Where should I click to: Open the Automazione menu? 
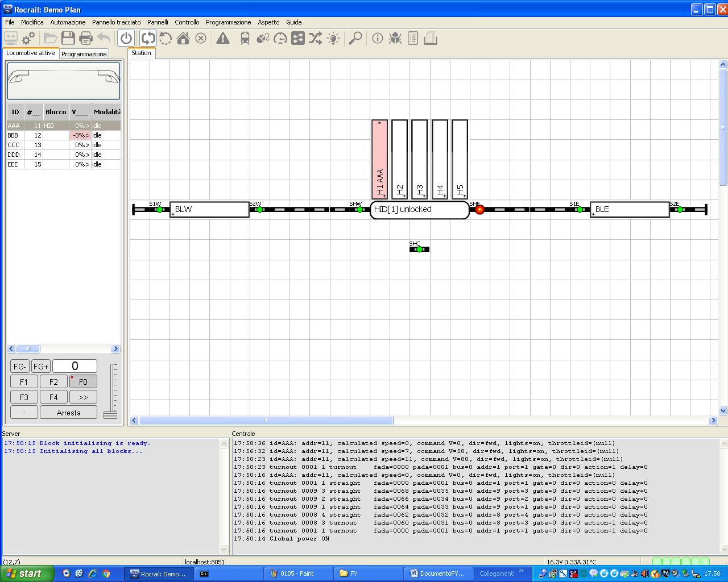(68, 22)
